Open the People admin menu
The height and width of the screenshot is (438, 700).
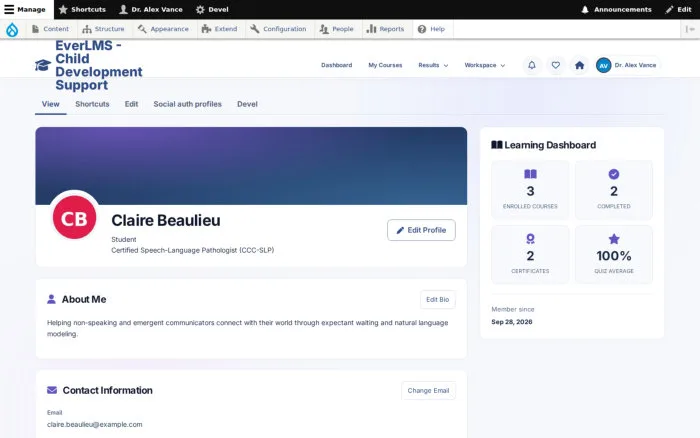click(x=337, y=29)
